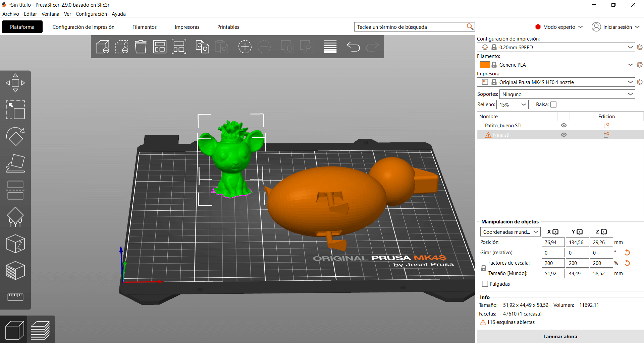This screenshot has height=343, width=644.
Task: Select the hatched cube painting tool
Action: 15,270
